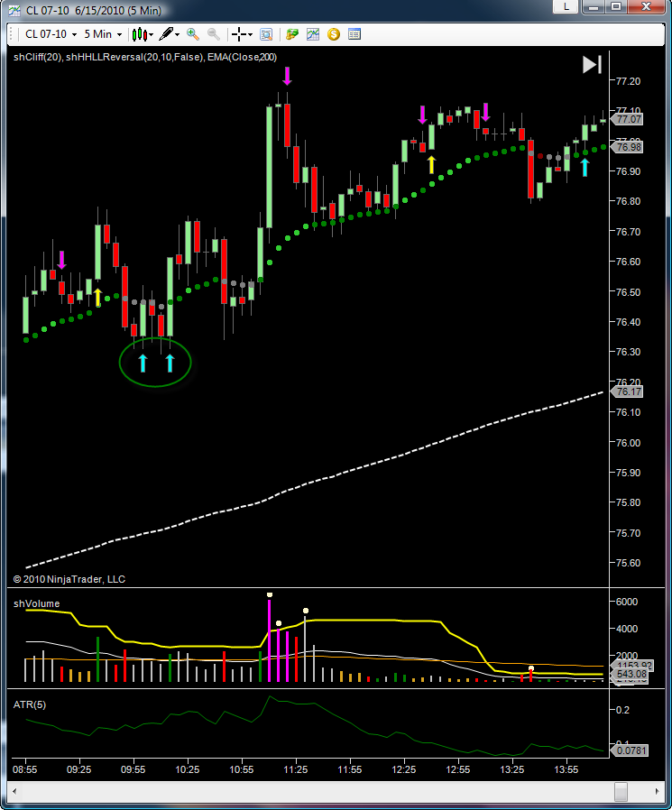
Task: Close the chart window
Action: pyautogui.click(x=646, y=6)
